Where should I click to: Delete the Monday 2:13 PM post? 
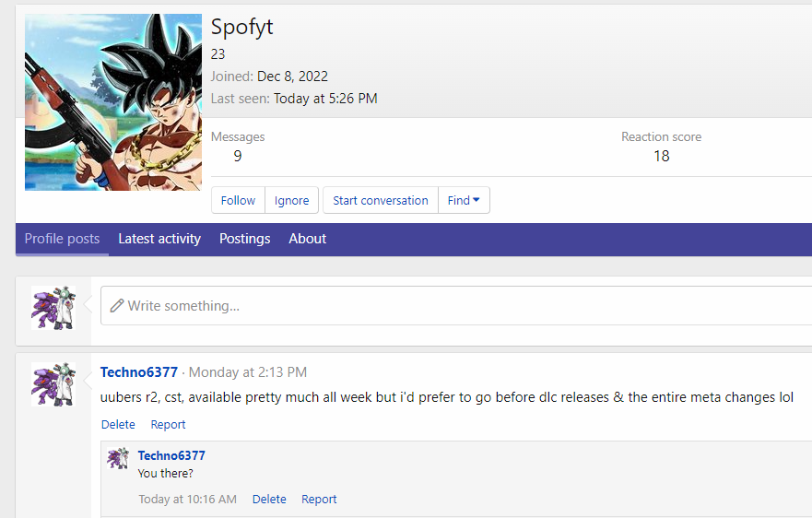[x=118, y=425]
